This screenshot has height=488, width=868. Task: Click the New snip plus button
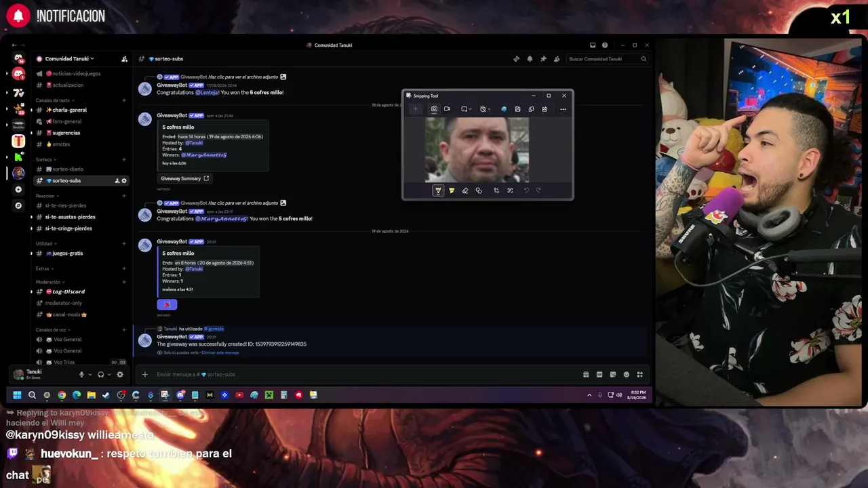point(416,109)
